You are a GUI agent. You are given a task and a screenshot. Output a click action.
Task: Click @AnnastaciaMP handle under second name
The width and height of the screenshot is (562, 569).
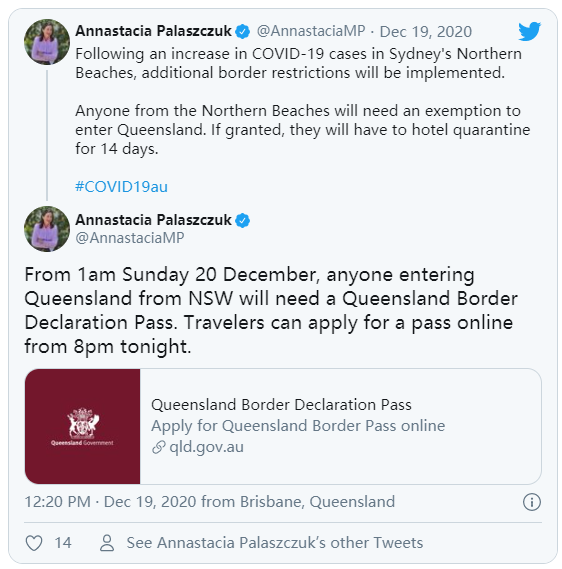click(x=130, y=238)
